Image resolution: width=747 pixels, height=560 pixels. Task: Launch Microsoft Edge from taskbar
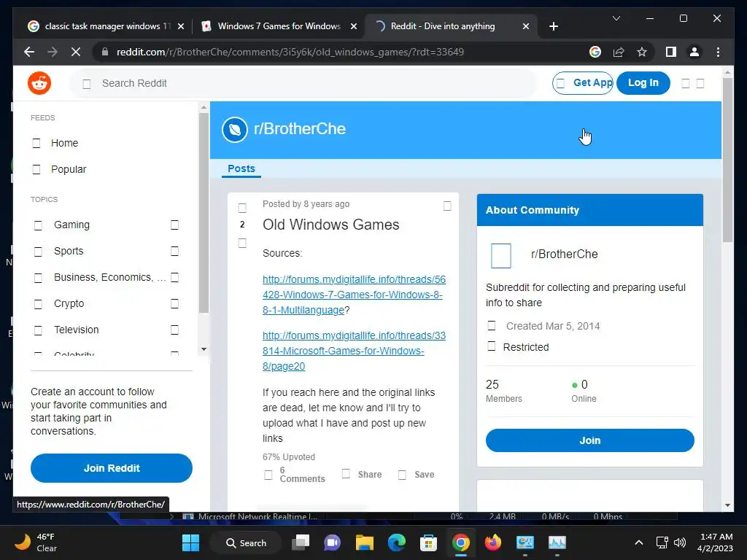pos(396,542)
